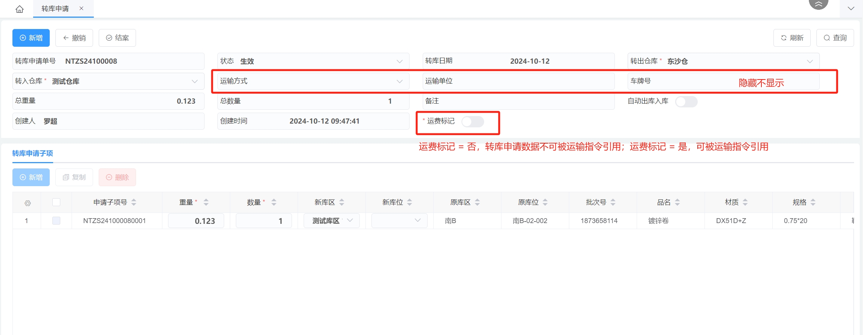Sort by 原库区 column
Viewport: 868px width, 335px height.
(x=477, y=202)
